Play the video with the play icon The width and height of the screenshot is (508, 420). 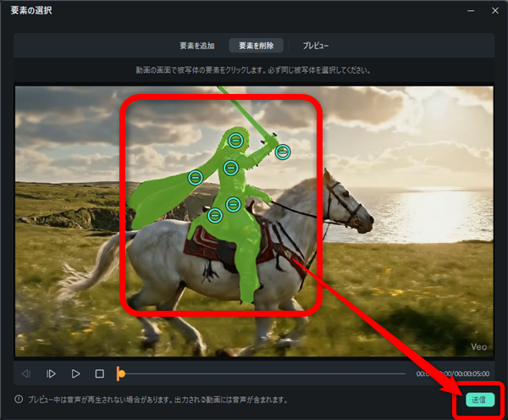[x=75, y=373]
